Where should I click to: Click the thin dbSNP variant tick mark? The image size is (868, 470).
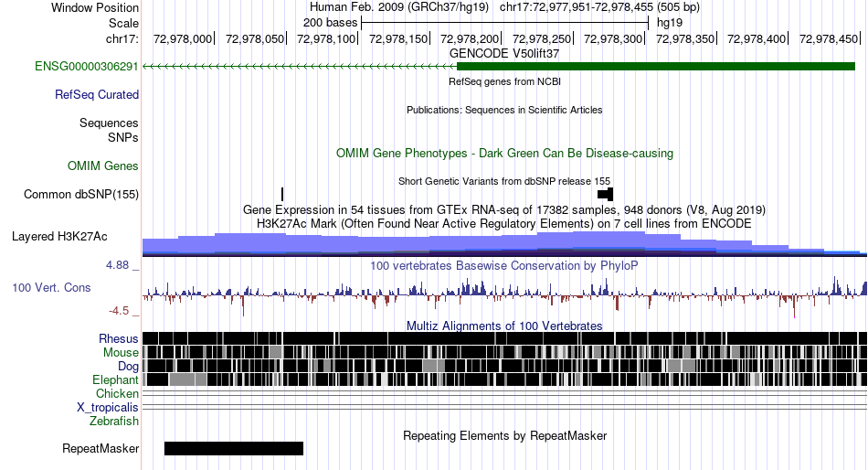tap(282, 195)
